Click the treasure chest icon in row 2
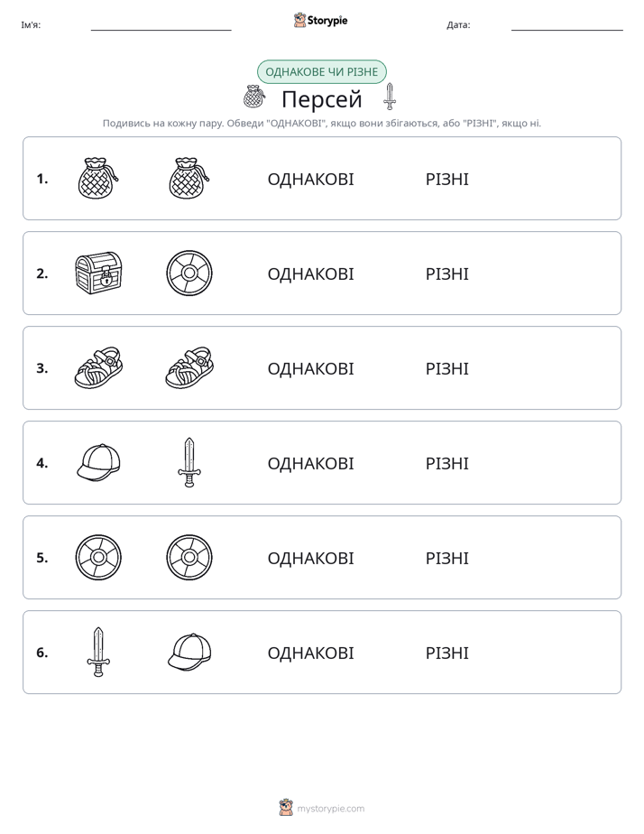This screenshot has height=834, width=644. point(98,273)
